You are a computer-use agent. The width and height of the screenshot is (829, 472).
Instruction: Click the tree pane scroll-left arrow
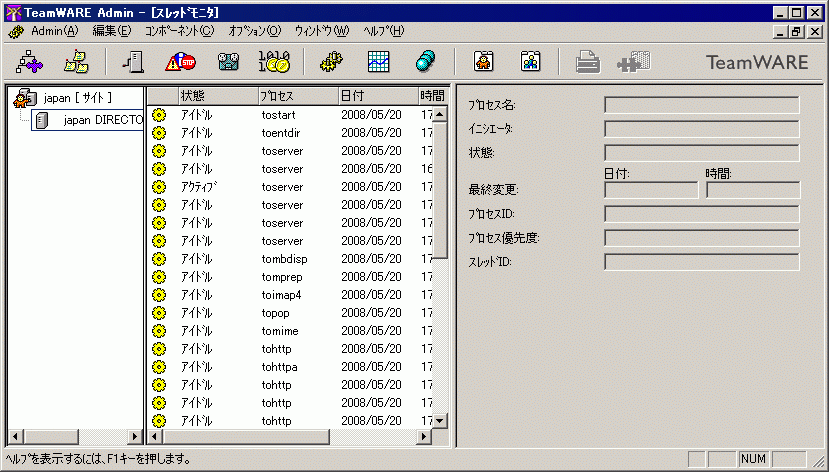pyautogui.click(x=15, y=437)
